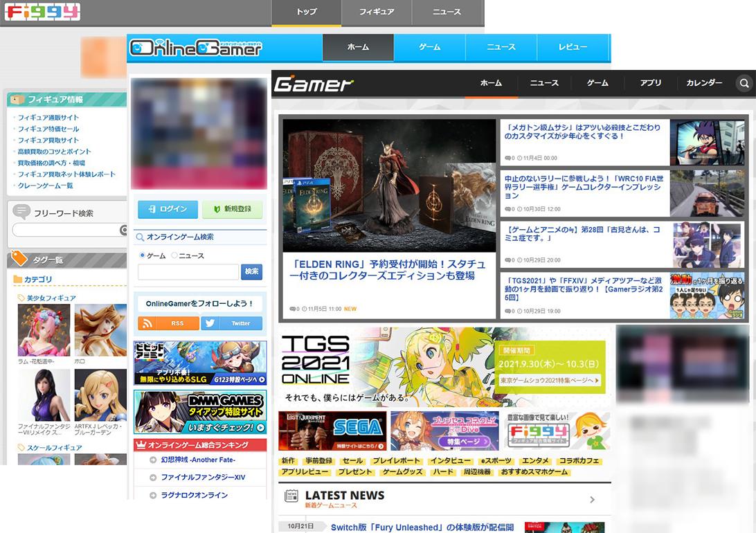This screenshot has width=756, height=533.
Task: Click the ログイン button
Action: pos(168,209)
